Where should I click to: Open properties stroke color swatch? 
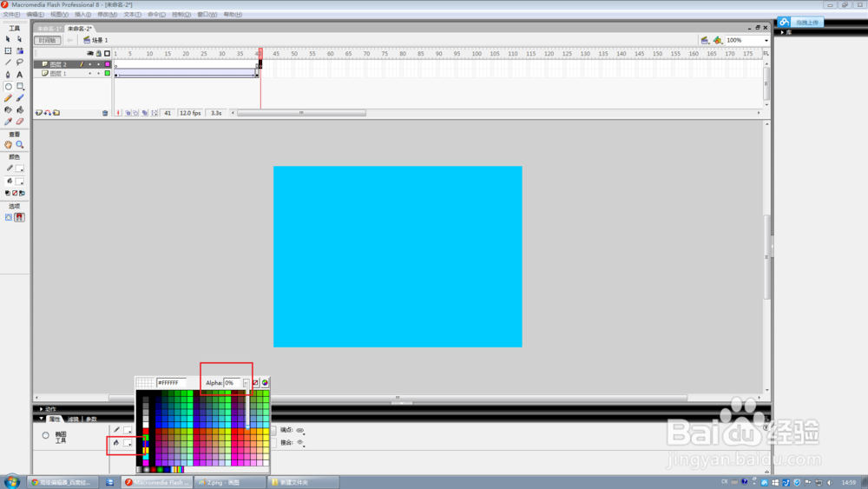tap(128, 430)
